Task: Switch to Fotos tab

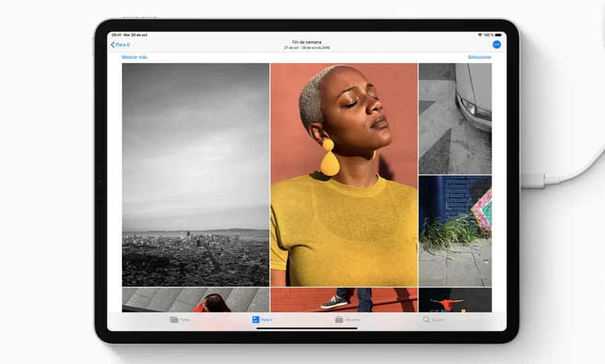Action: [x=179, y=320]
